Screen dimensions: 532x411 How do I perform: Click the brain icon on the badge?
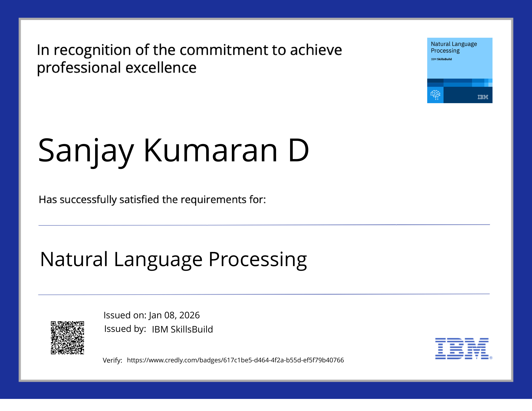[435, 95]
